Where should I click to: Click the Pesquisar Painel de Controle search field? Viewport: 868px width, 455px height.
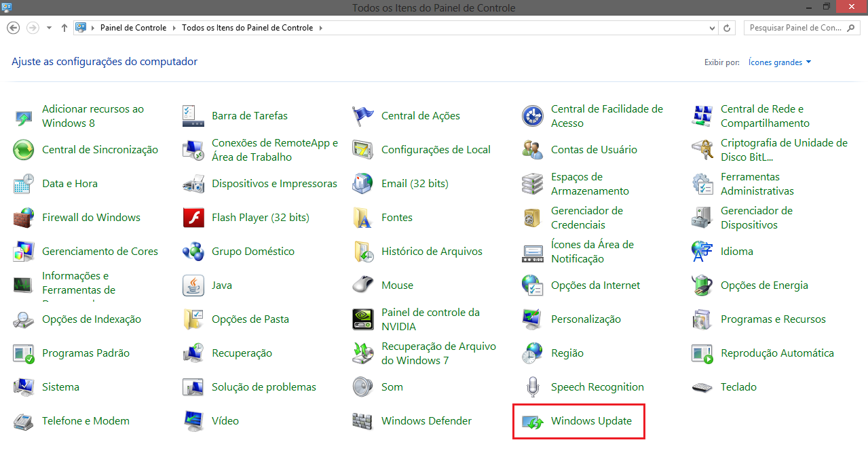tap(803, 28)
